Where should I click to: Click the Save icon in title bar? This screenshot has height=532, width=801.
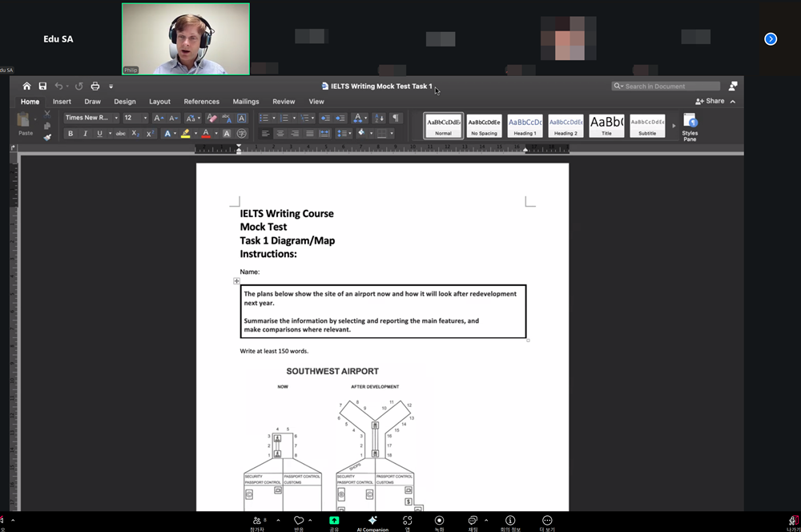pos(42,86)
